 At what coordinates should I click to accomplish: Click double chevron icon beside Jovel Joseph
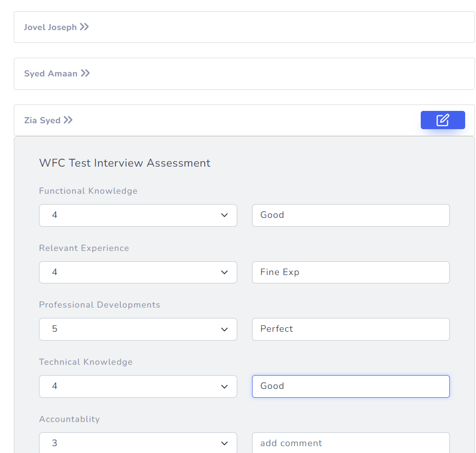tap(84, 27)
